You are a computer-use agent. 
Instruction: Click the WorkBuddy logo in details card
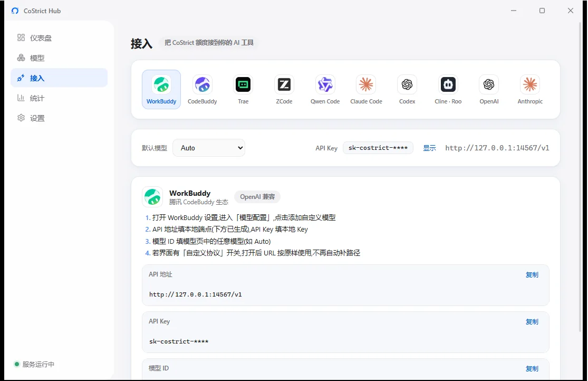pyautogui.click(x=152, y=197)
